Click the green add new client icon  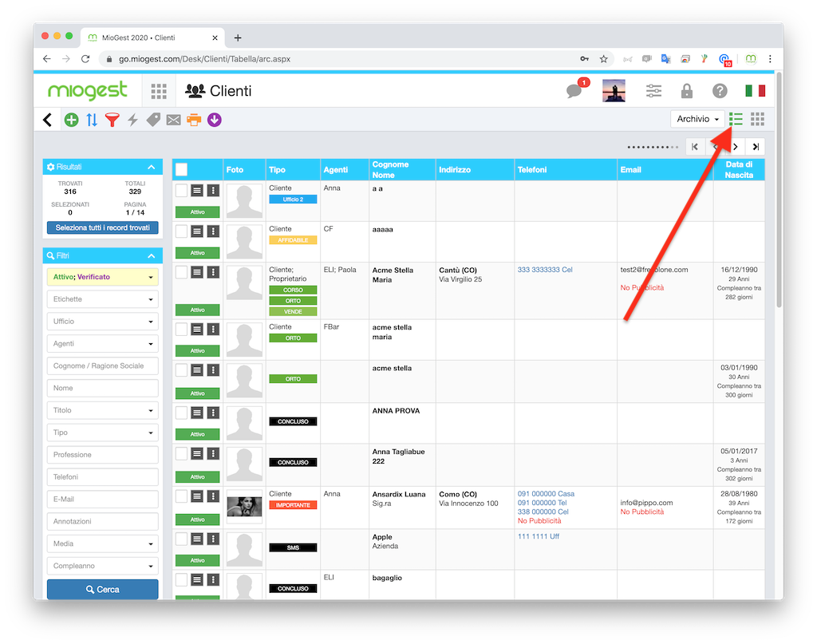point(71,120)
